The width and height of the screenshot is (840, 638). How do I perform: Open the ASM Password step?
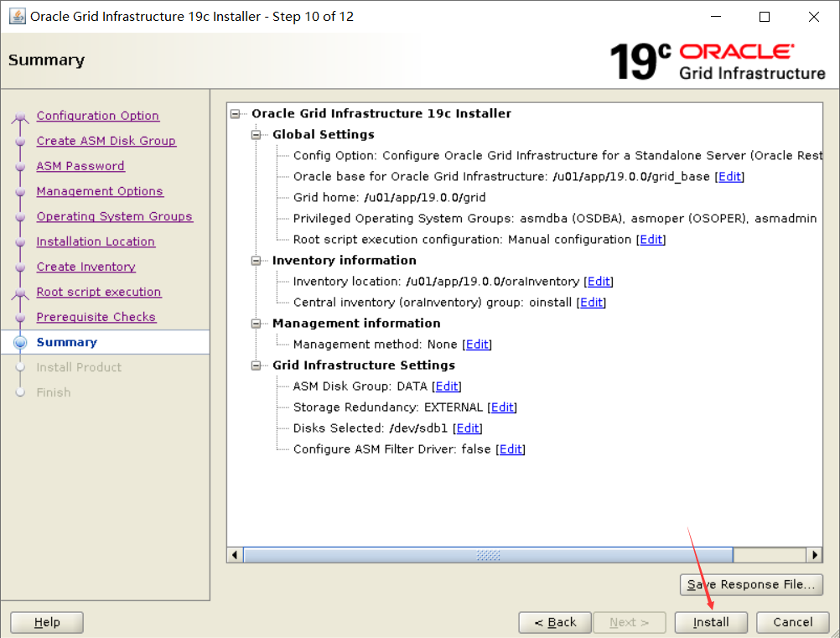coord(80,166)
